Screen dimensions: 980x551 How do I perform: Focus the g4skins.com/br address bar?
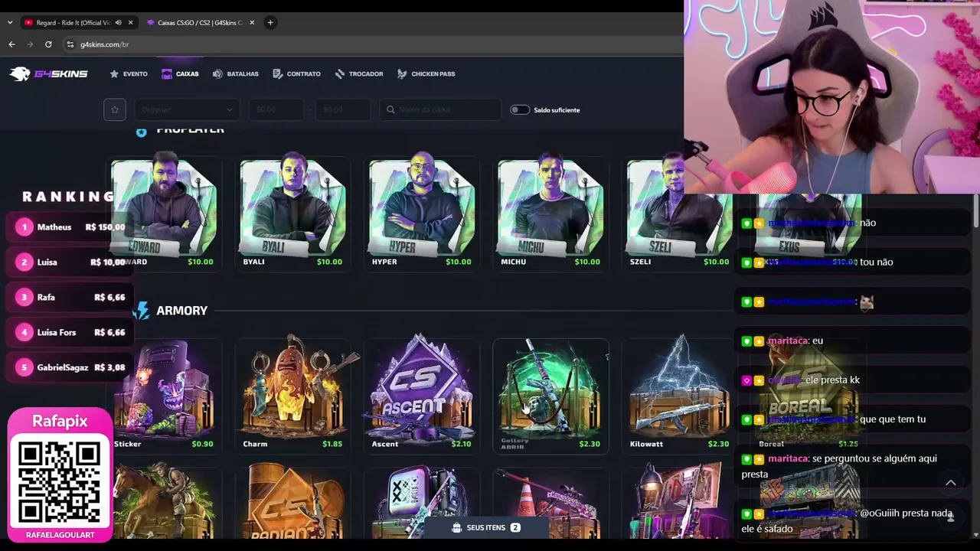pyautogui.click(x=367, y=44)
